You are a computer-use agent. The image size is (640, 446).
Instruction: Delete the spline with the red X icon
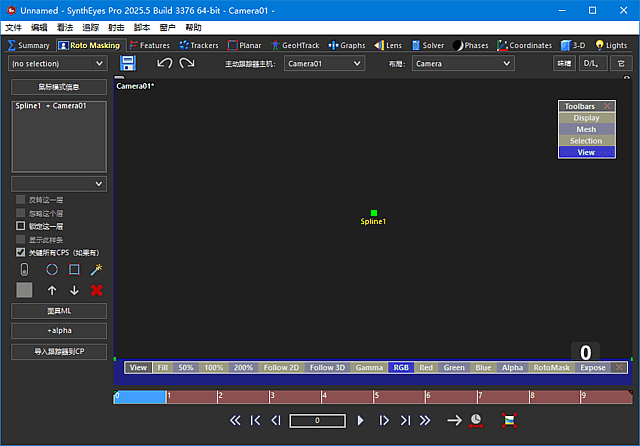click(97, 290)
